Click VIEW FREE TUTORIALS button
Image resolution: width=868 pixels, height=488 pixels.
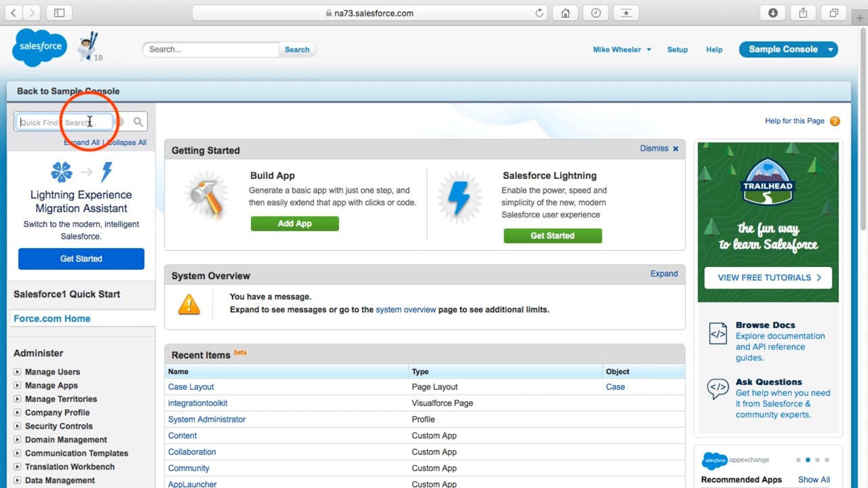(768, 278)
